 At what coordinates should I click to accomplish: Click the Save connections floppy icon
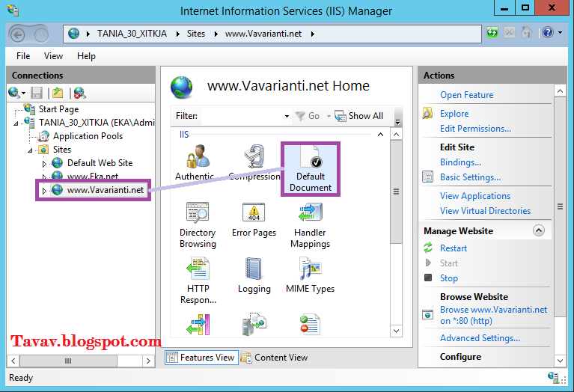pos(36,93)
